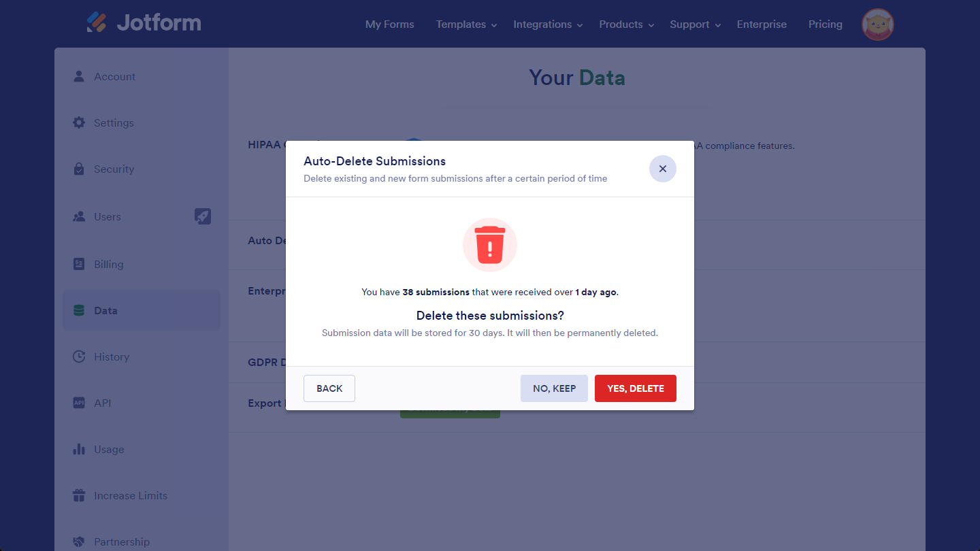Click the Account person icon

[x=79, y=76]
